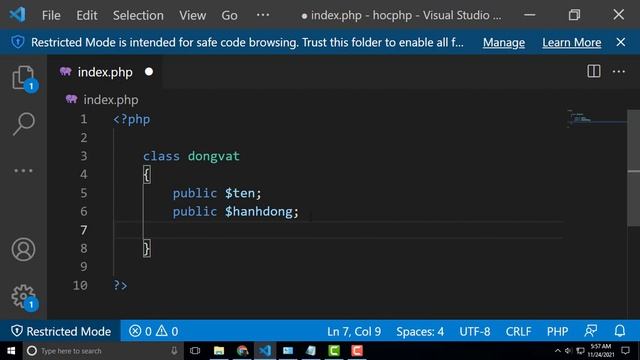Click the Manage link in banner
Screen dimensions: 640x360
click(504, 42)
